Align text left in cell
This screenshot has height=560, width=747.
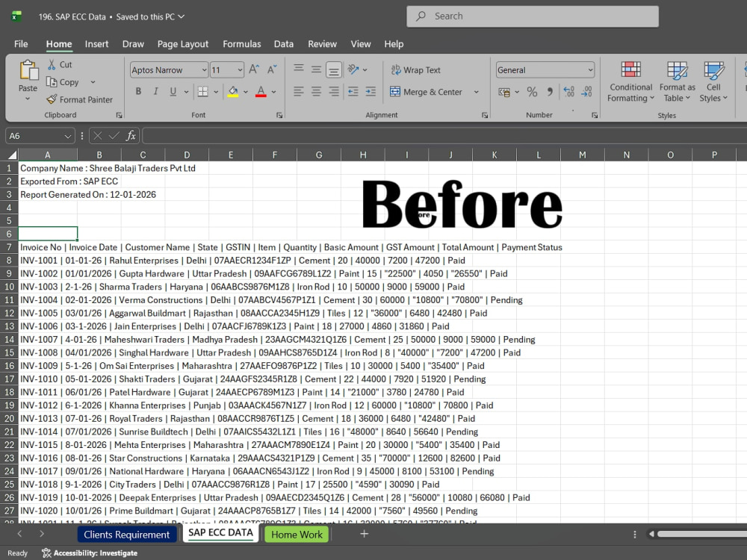299,91
